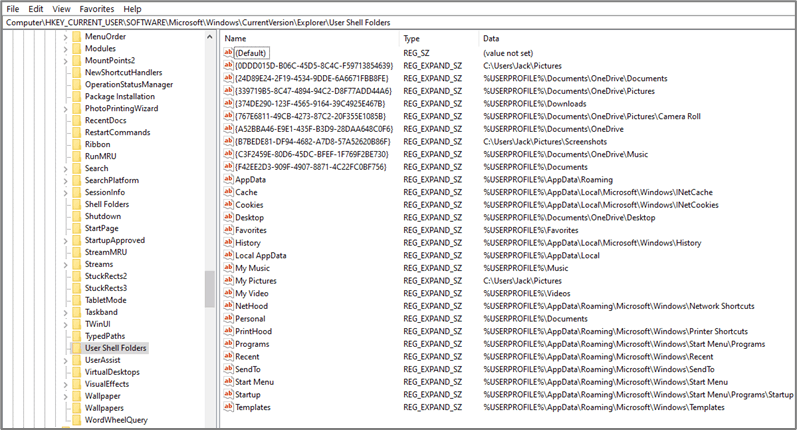This screenshot has height=430, width=797.
Task: Select the {374DE290-123F-4565-9164-39C4925E467B} value
Action: 310,104
